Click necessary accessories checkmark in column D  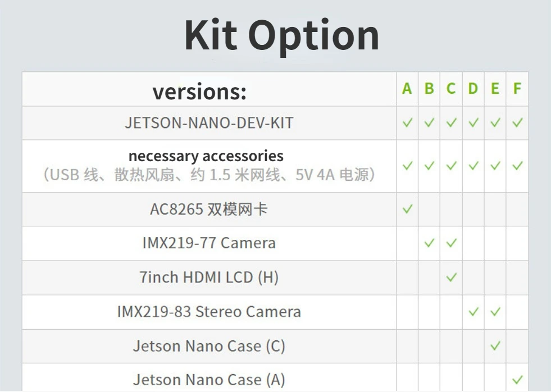click(x=473, y=166)
